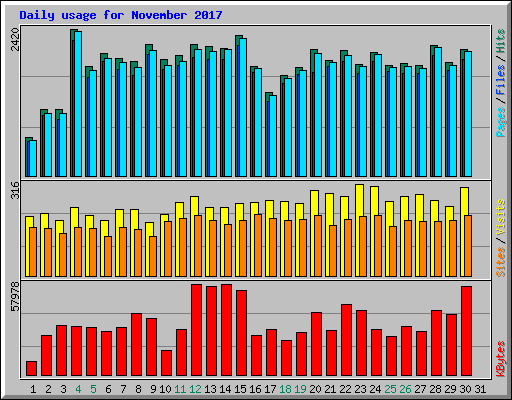Click the 'Daily usage for November 2017' title
Screen dimensions: 512x400
point(121,15)
